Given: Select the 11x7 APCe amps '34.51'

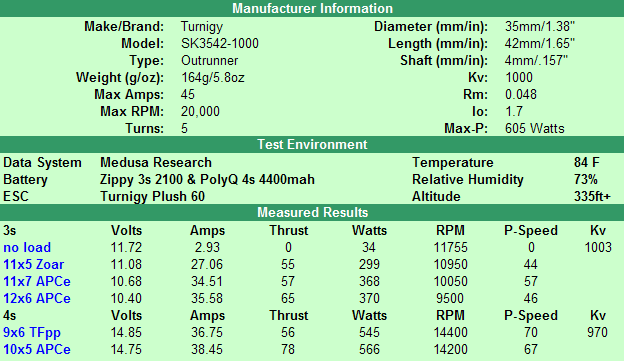Looking at the screenshot, I should (x=207, y=281).
